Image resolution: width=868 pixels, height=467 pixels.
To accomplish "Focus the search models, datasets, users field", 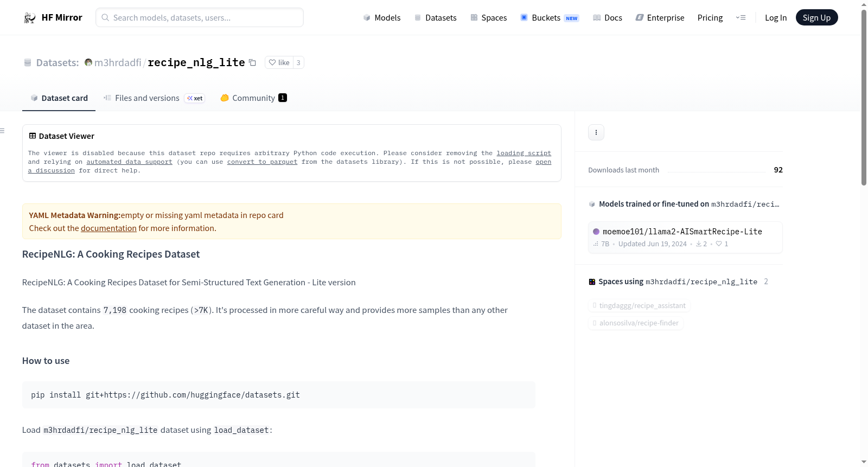I will click(200, 17).
